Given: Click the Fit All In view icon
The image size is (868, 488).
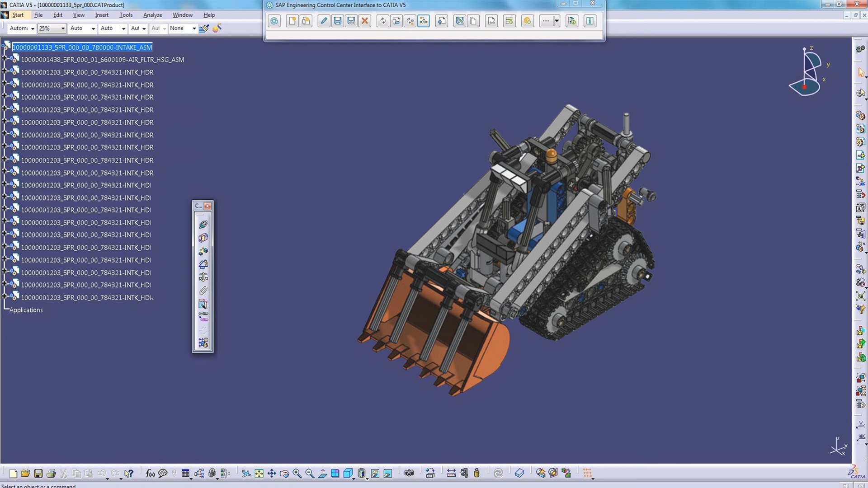Looking at the screenshot, I should click(259, 473).
